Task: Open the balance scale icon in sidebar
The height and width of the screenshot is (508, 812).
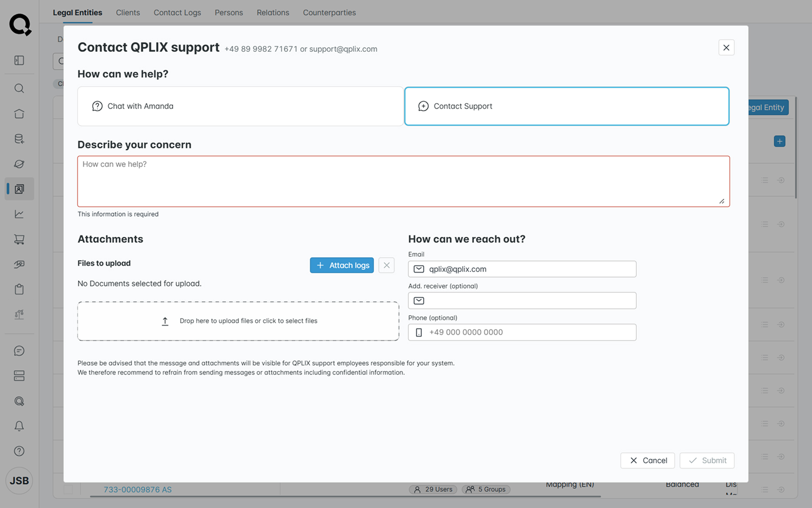Action: pos(19,314)
